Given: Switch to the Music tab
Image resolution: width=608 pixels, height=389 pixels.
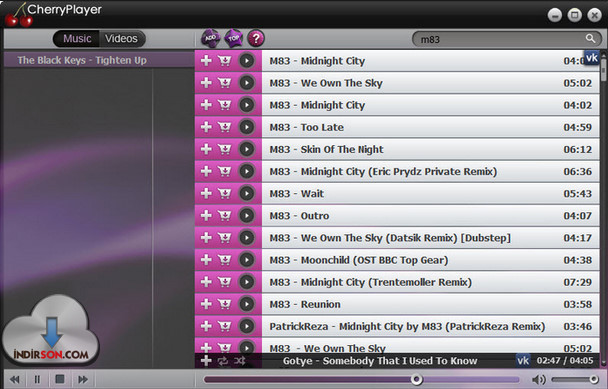Looking at the screenshot, I should click(x=77, y=39).
